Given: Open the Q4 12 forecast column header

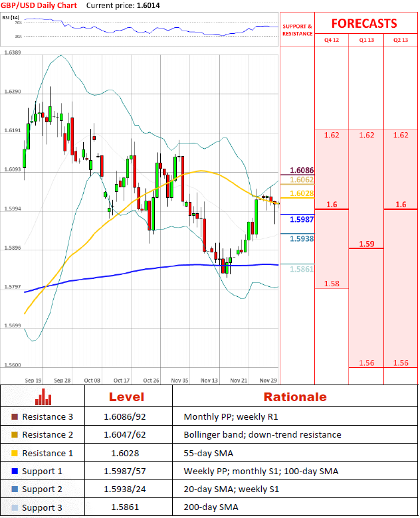Looking at the screenshot, I should point(331,40).
